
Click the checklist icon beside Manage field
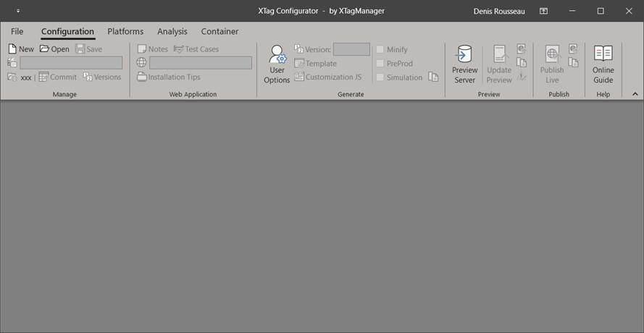tap(12, 63)
